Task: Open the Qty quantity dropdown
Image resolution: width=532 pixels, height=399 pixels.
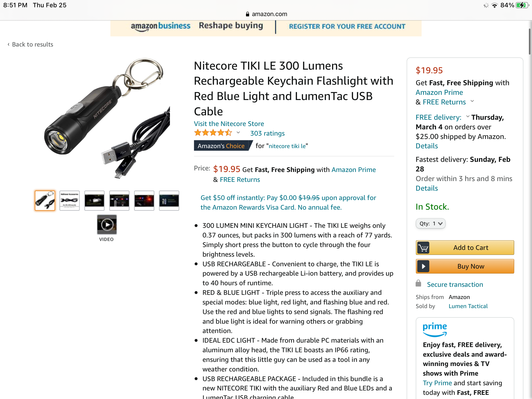Action: [431, 224]
